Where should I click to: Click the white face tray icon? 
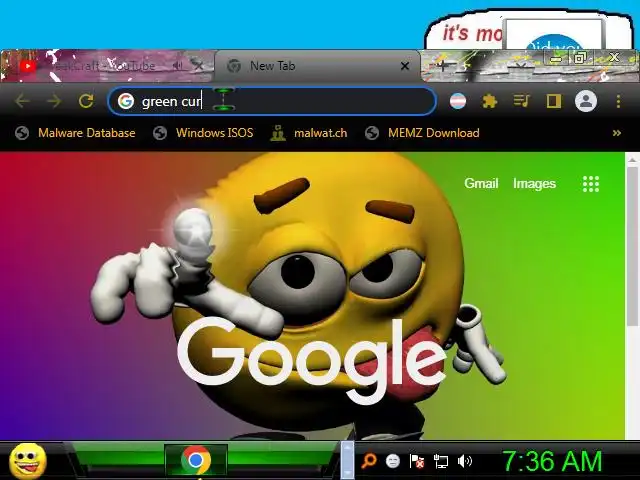tap(393, 461)
